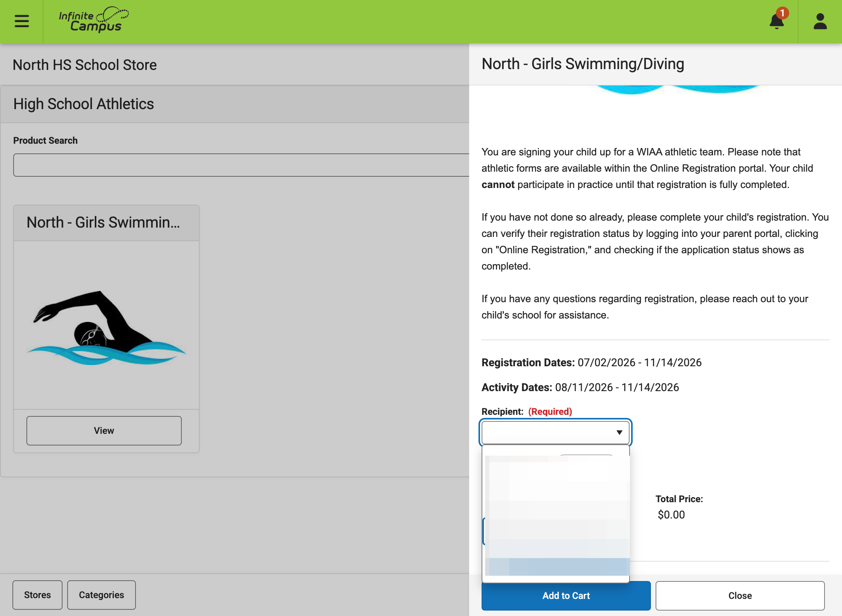Click the High School Athletics heading
This screenshot has width=842, height=616.
[x=84, y=104]
